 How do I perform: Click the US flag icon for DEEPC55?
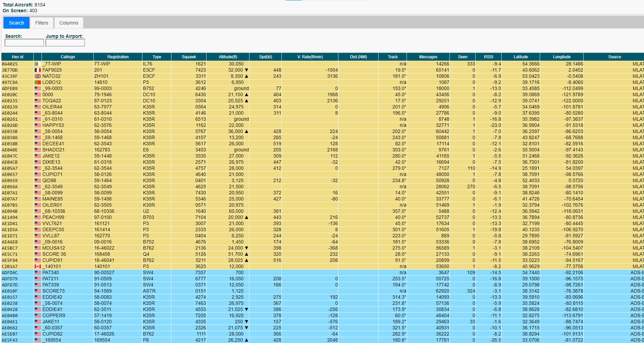coord(37,230)
